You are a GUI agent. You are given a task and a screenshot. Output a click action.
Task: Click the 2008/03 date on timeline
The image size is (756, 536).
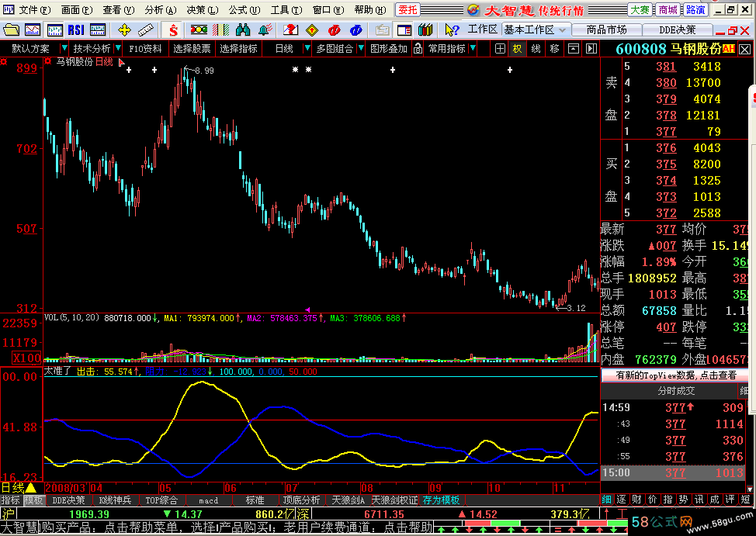(x=65, y=488)
